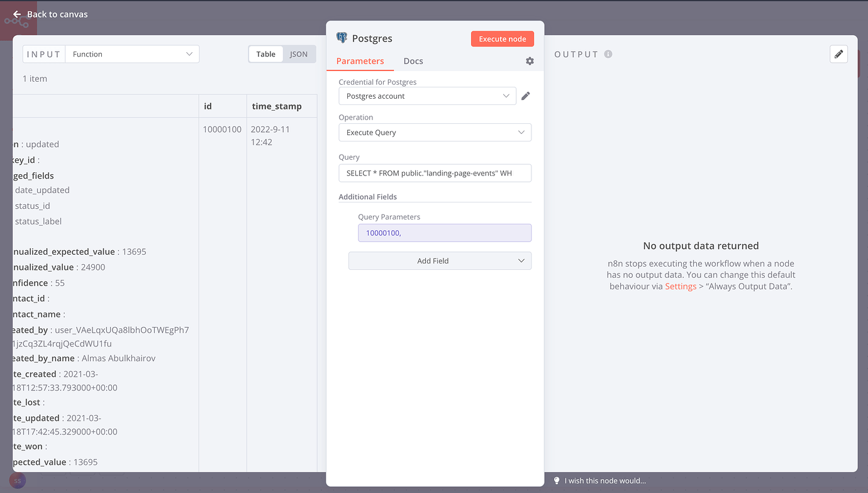Expand the Postgres account credential dropdown

[428, 96]
